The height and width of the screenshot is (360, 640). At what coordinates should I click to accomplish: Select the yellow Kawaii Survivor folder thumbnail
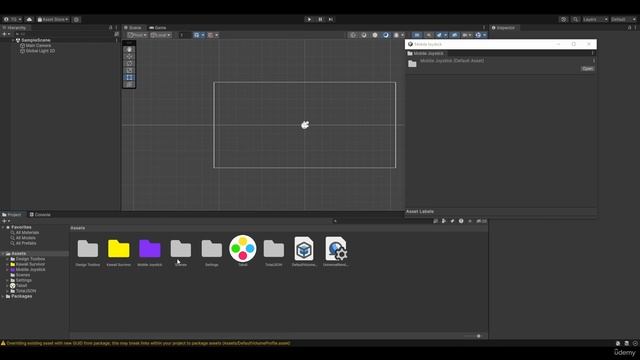[119, 249]
